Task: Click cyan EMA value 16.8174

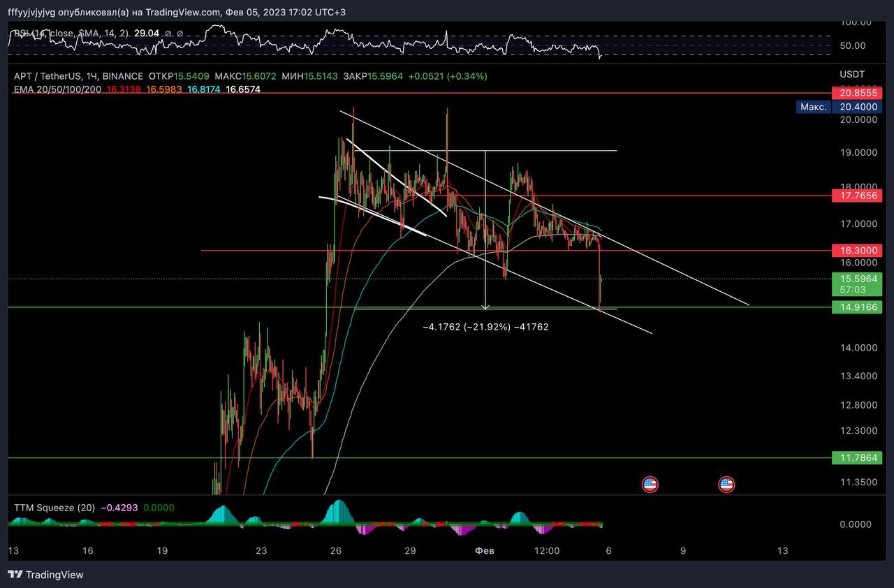Action: pyautogui.click(x=203, y=89)
